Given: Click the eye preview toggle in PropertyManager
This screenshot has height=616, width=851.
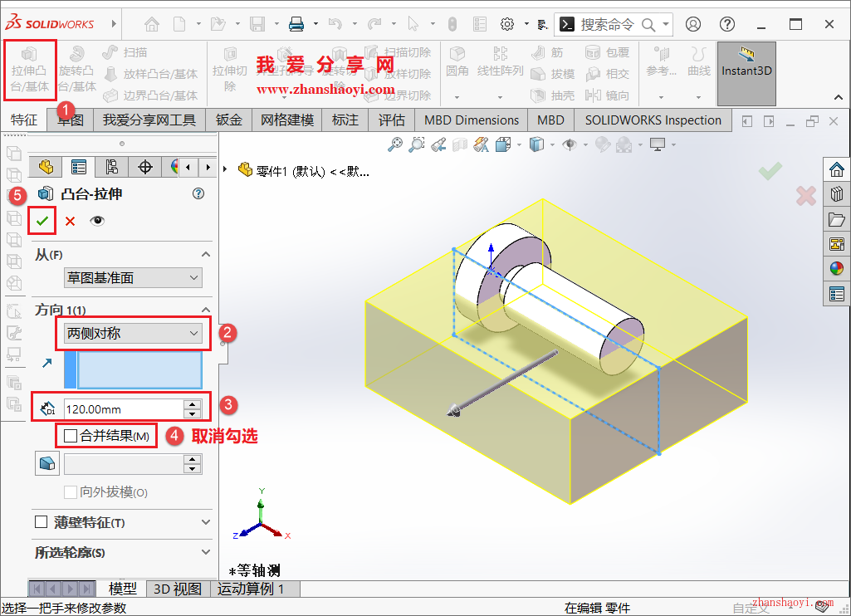Looking at the screenshot, I should [x=95, y=220].
